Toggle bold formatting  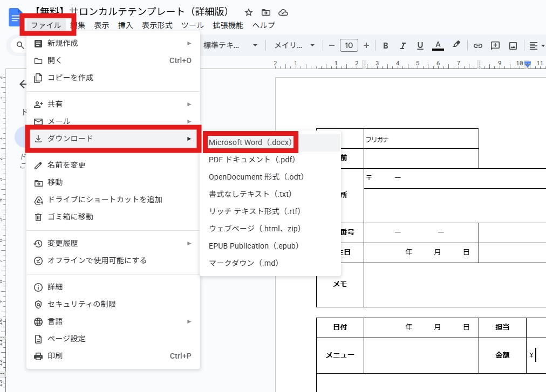click(x=386, y=46)
